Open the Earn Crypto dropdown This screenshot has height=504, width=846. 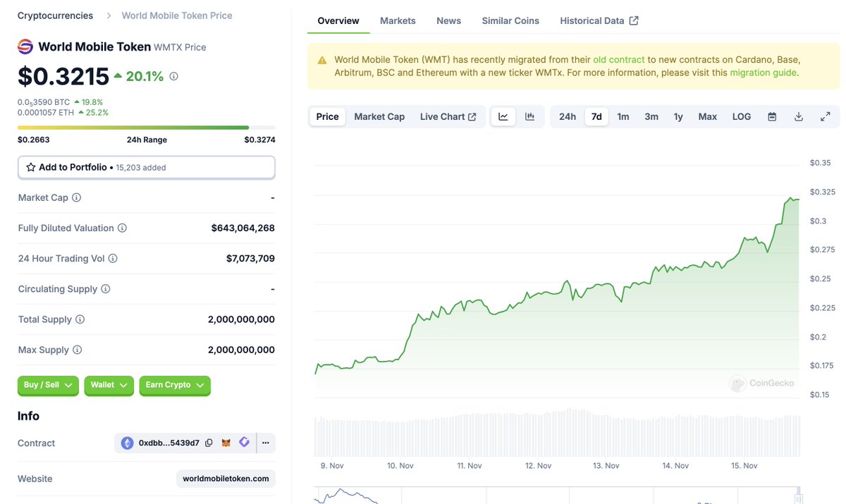[174, 386]
